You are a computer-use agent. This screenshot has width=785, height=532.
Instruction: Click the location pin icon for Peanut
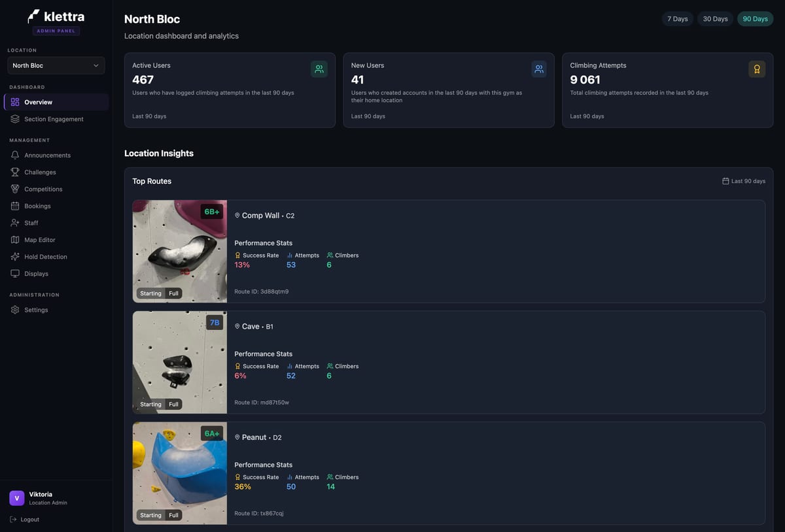pyautogui.click(x=237, y=437)
